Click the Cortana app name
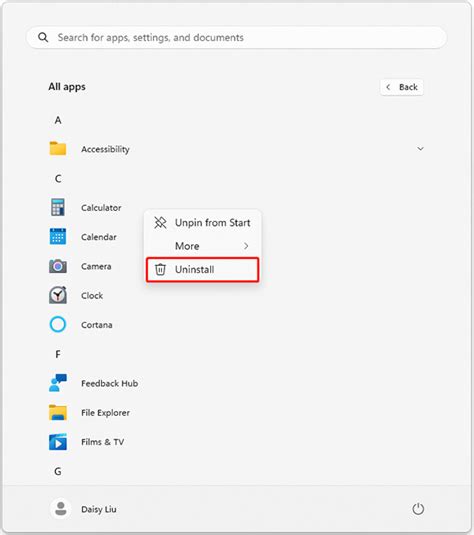This screenshot has height=535, width=474. click(x=97, y=325)
